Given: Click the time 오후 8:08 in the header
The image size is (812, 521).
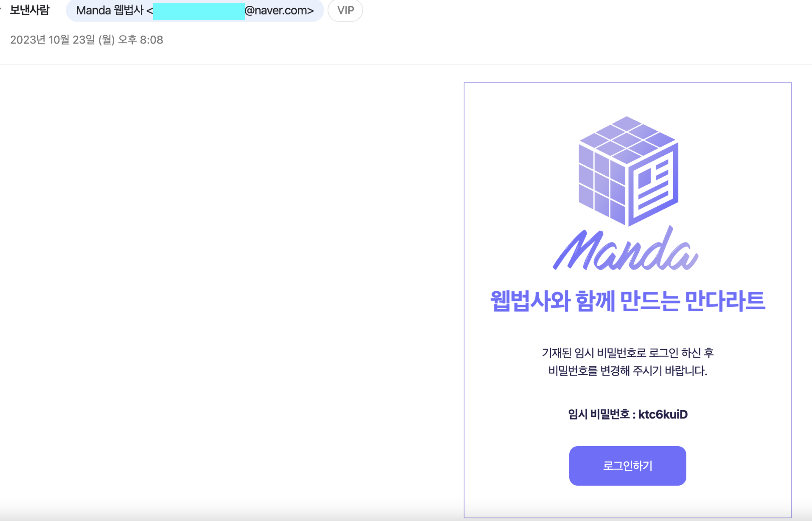Looking at the screenshot, I should (140, 40).
